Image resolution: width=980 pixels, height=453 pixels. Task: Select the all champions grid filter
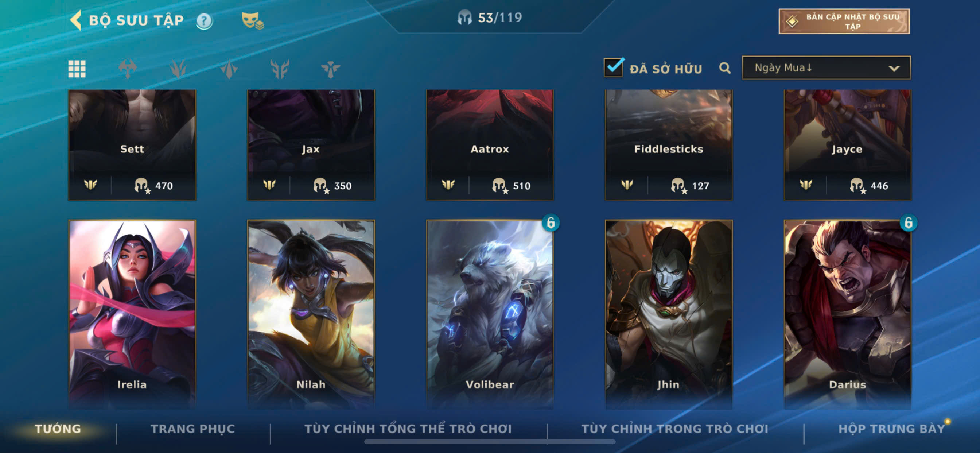77,69
